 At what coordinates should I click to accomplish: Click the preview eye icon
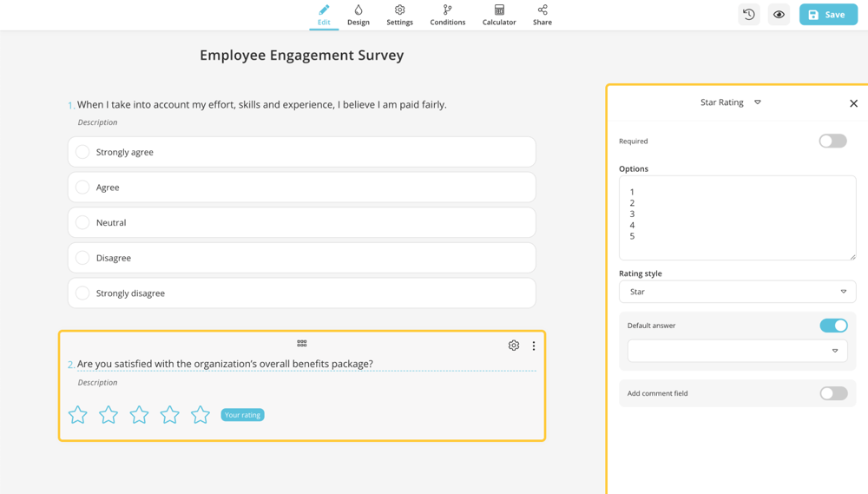pos(779,15)
